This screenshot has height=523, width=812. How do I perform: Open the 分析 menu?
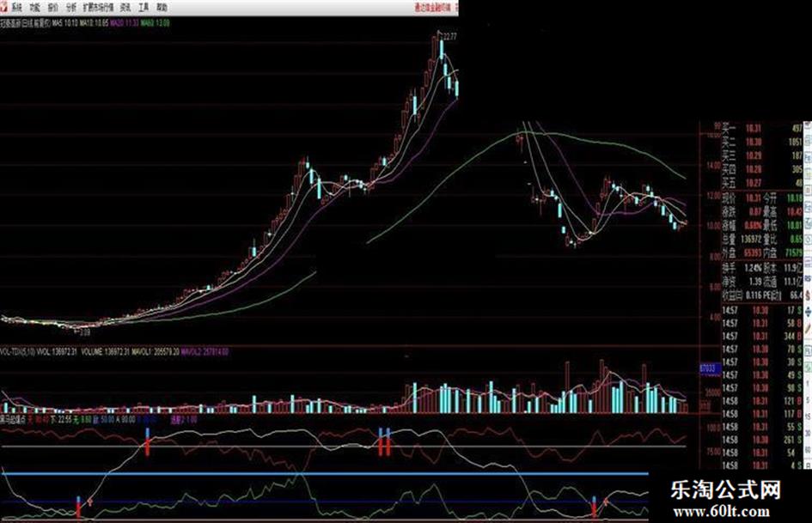(71, 7)
